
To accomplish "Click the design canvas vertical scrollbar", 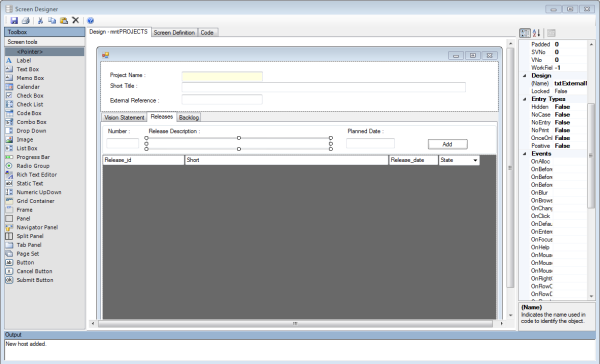I will [510, 168].
